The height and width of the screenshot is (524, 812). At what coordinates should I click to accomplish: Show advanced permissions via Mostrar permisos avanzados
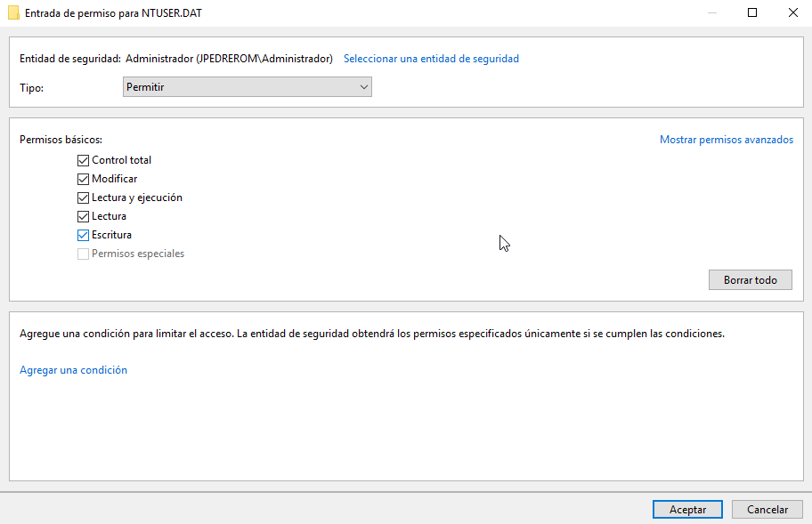coord(726,140)
